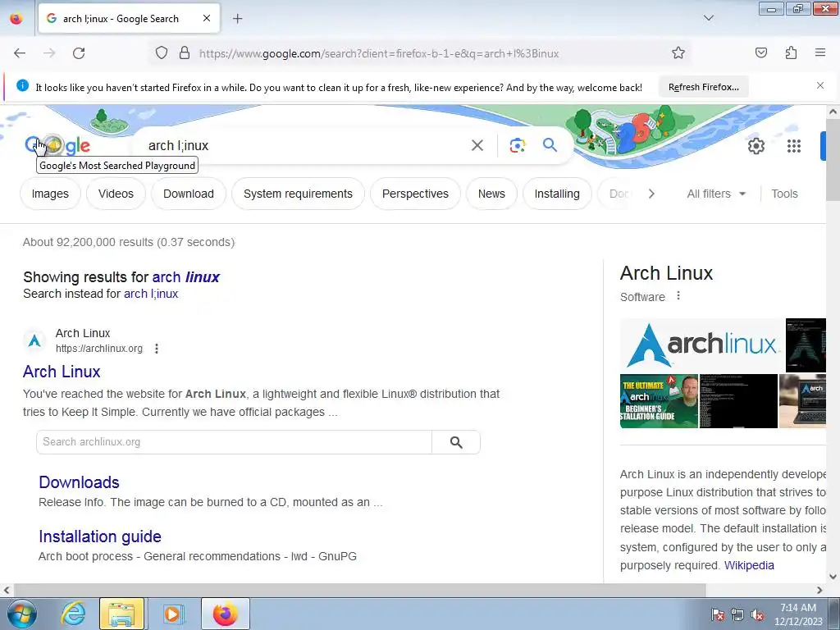Screen dimensions: 840x630
Task: Open the black terminal screenshot thumbnail
Action: click(x=738, y=401)
